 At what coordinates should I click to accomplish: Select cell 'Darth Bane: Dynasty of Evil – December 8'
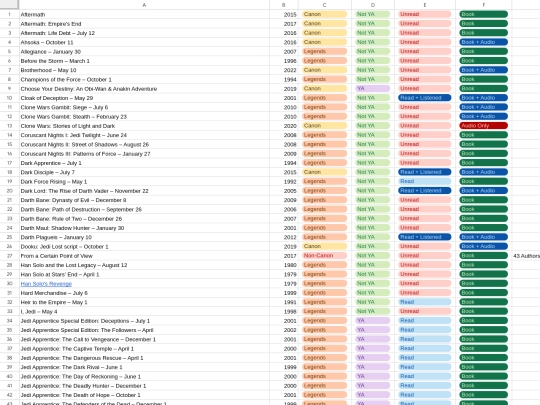pos(144,200)
